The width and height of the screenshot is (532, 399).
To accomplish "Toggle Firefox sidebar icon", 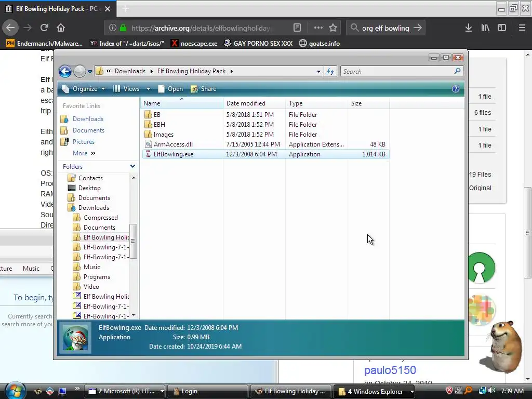I will [x=502, y=28].
